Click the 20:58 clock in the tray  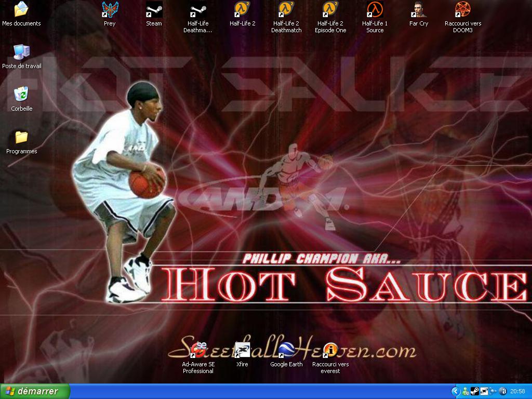point(517,391)
